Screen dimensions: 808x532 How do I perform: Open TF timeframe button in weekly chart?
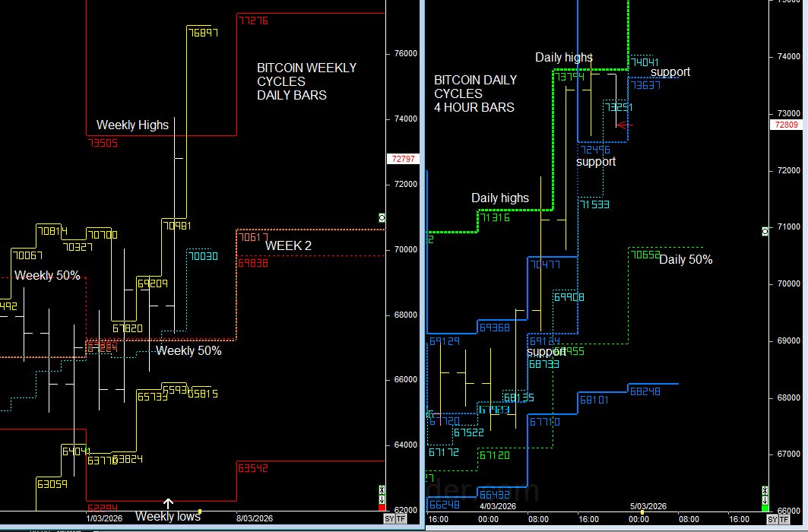pyautogui.click(x=401, y=518)
